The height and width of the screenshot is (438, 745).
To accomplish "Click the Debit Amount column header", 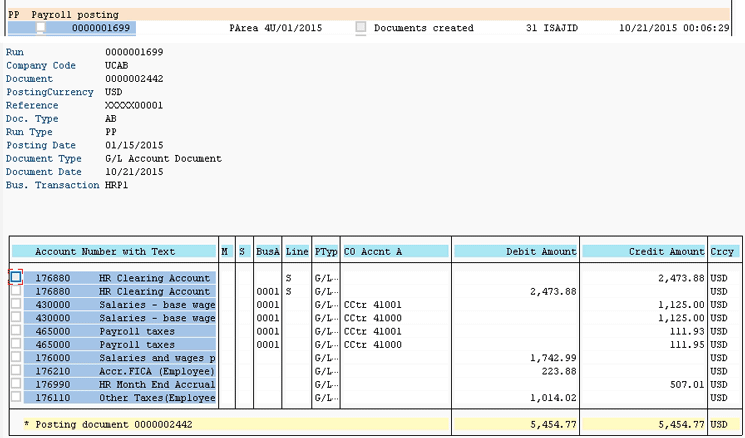I will pos(515,251).
